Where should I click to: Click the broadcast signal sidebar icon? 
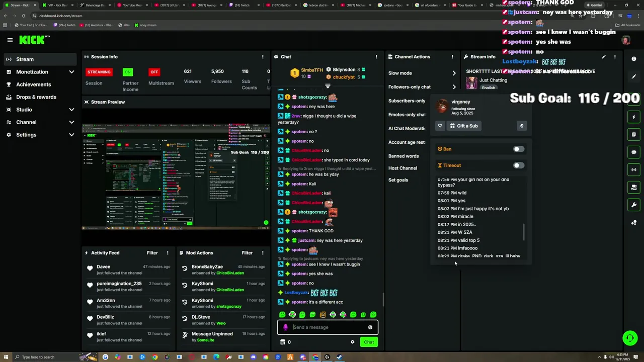click(634, 170)
